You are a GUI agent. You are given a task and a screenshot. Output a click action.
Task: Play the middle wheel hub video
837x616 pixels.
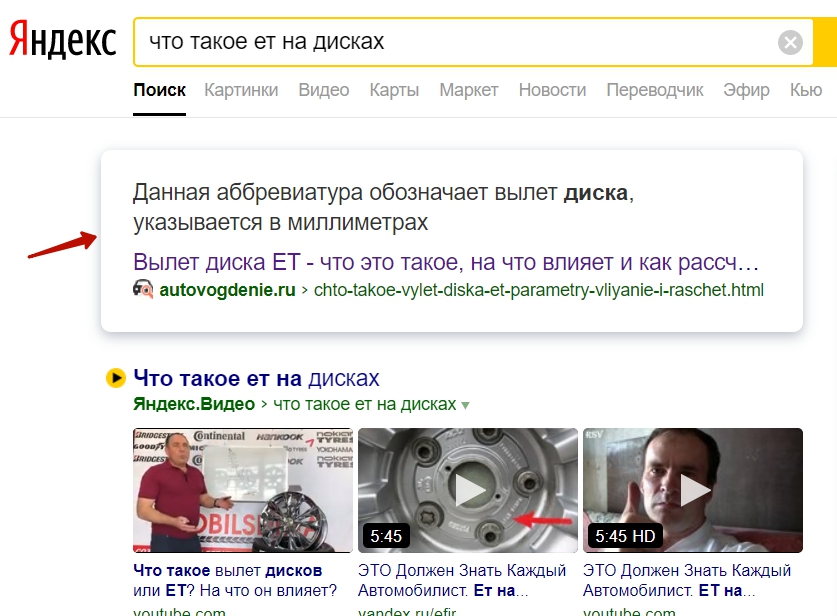click(468, 490)
